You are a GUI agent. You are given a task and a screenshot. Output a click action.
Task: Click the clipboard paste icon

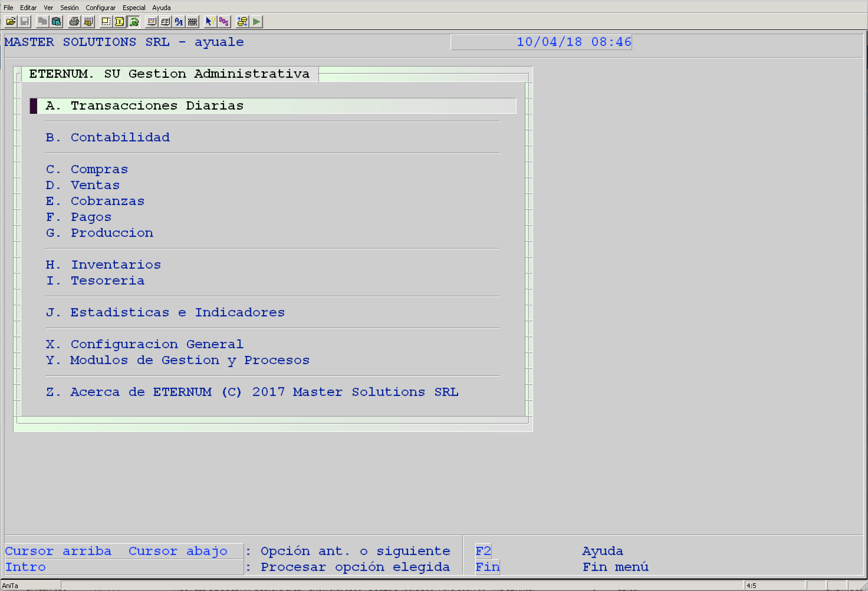[x=56, y=22]
